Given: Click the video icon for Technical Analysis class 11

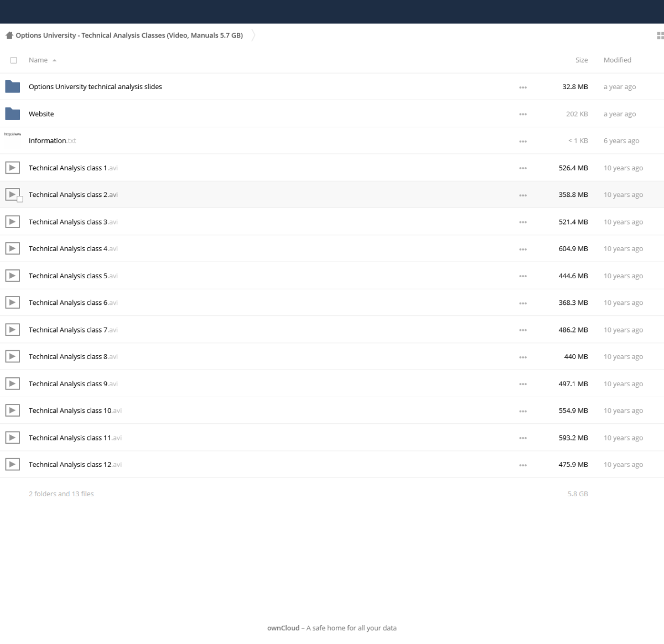Looking at the screenshot, I should pyautogui.click(x=12, y=437).
